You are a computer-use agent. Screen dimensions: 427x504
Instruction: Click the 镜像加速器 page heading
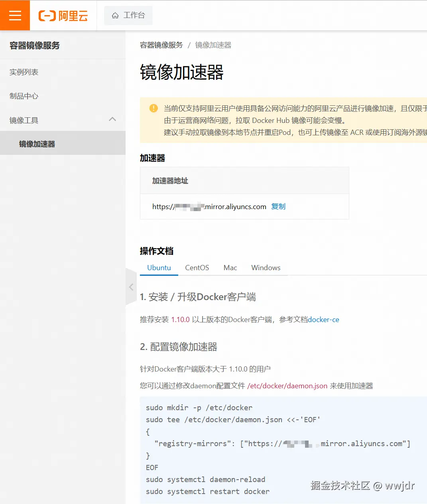coord(182,73)
